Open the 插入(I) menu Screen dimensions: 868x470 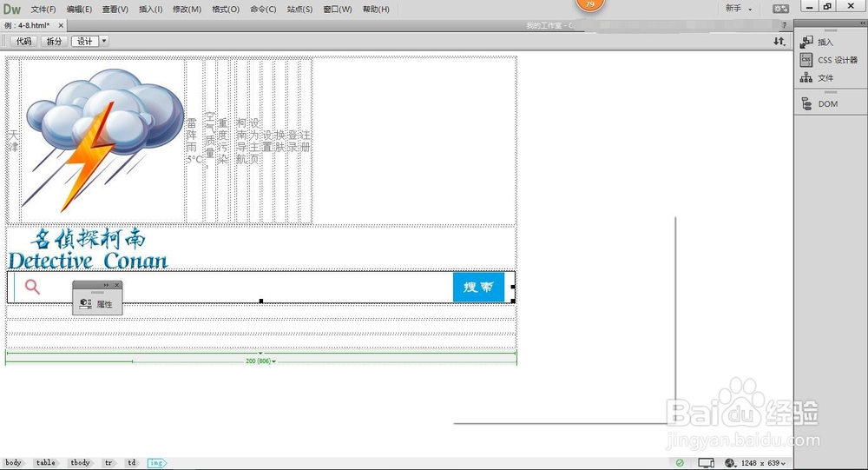click(150, 9)
